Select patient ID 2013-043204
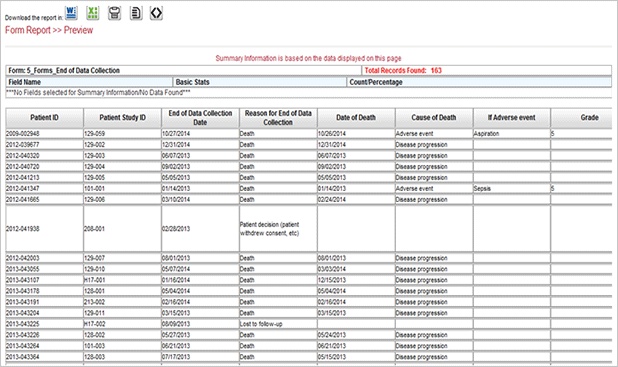618x367 pixels. (22, 313)
